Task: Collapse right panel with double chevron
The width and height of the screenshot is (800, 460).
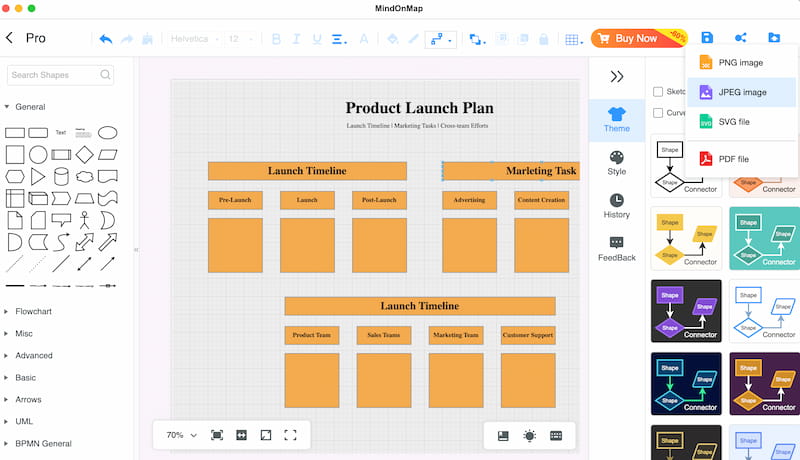Action: pyautogui.click(x=617, y=76)
